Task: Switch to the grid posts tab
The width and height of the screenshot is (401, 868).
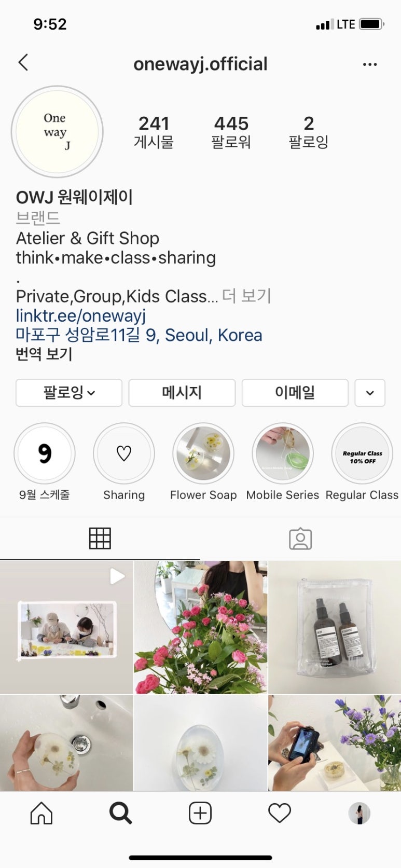Action: (x=100, y=539)
